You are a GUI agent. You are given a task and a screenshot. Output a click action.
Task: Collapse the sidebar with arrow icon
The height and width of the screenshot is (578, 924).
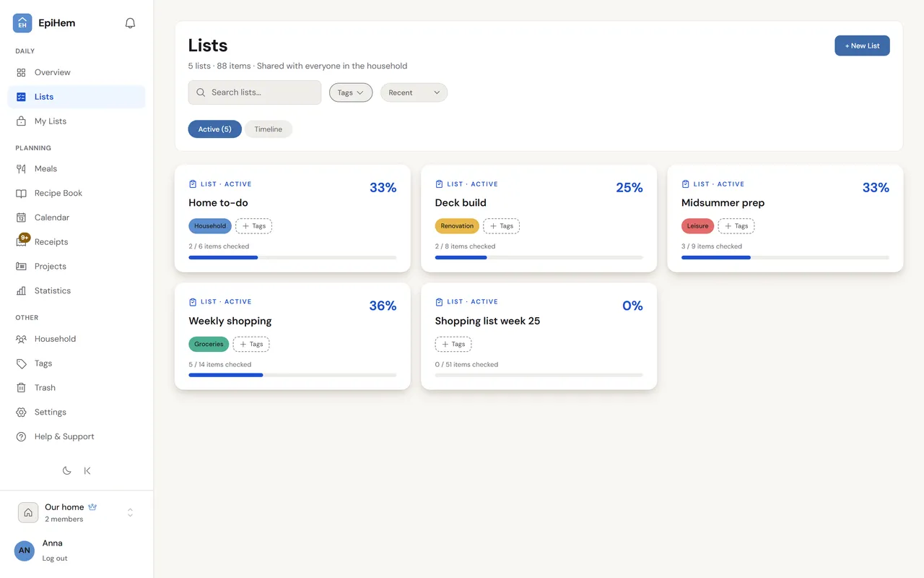(x=87, y=470)
